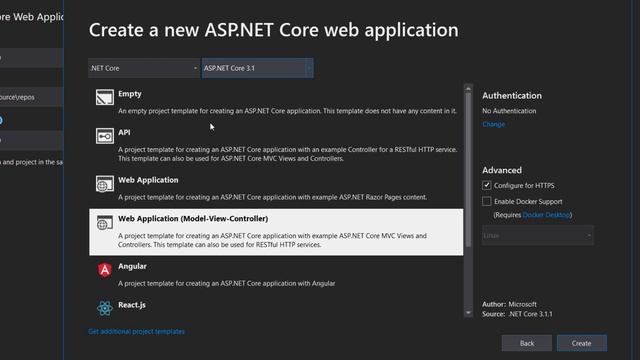This screenshot has height=360, width=640.
Task: Click the 'Author: Microsoft' text
Action: (509, 304)
